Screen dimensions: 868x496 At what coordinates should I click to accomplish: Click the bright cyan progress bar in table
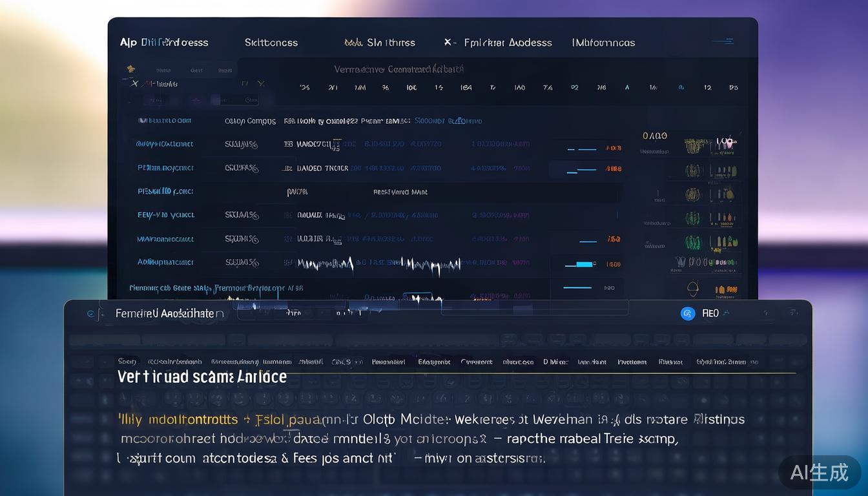coord(584,264)
